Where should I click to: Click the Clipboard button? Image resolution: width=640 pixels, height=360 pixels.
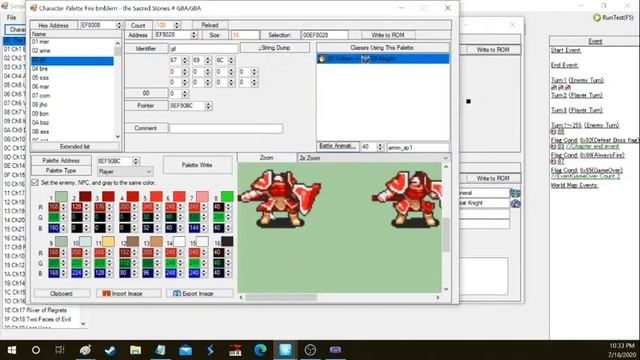tap(61, 293)
